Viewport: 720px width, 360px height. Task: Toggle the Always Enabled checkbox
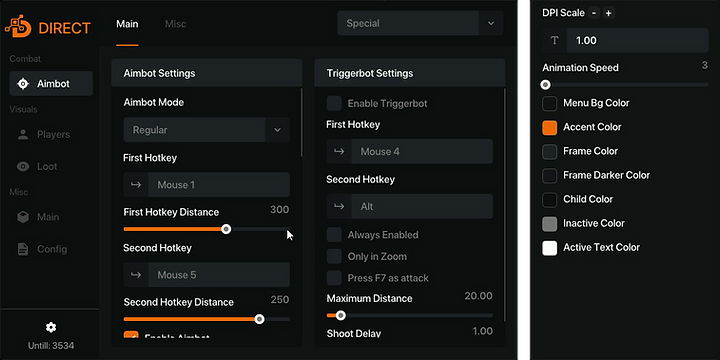tap(334, 235)
